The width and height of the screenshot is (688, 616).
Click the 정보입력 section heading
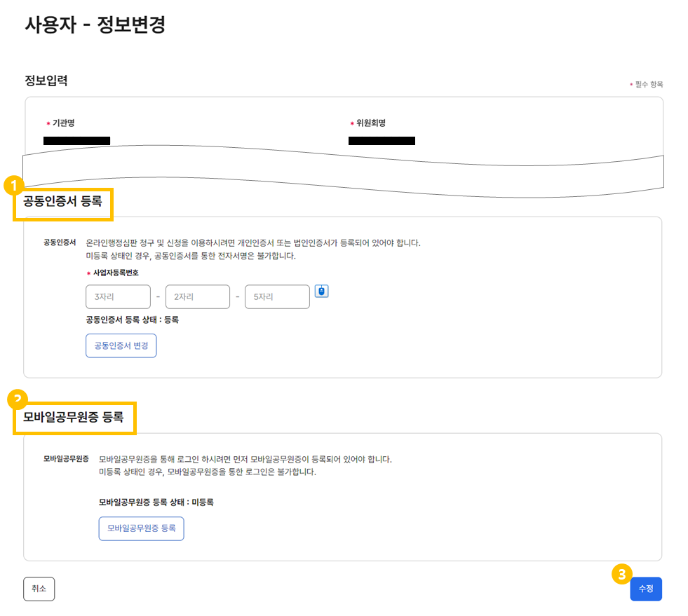[46, 81]
